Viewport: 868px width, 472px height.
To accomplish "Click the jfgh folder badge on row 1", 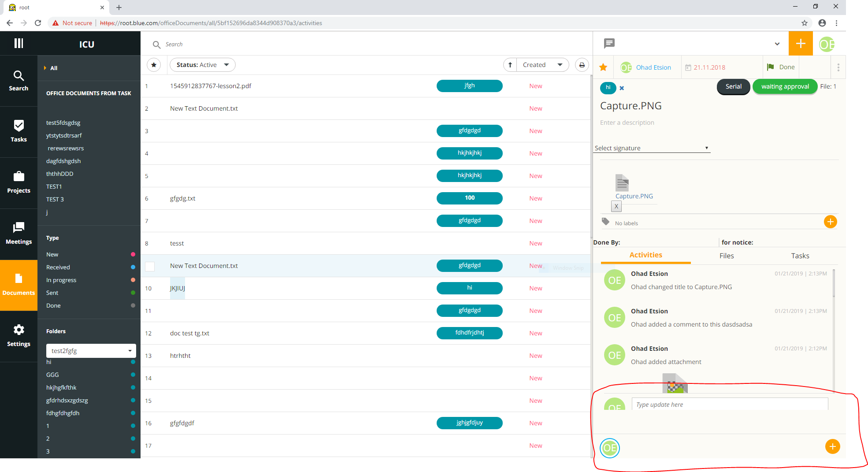I will [x=469, y=86].
